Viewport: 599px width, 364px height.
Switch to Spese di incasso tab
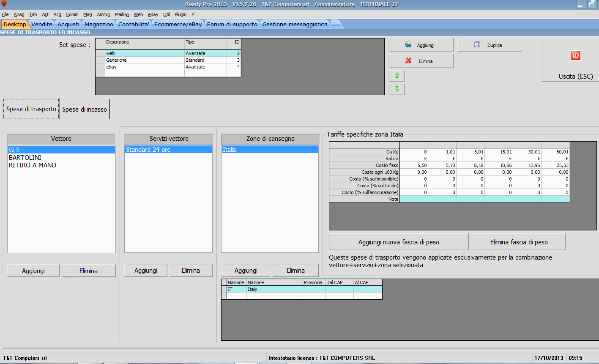(x=85, y=109)
